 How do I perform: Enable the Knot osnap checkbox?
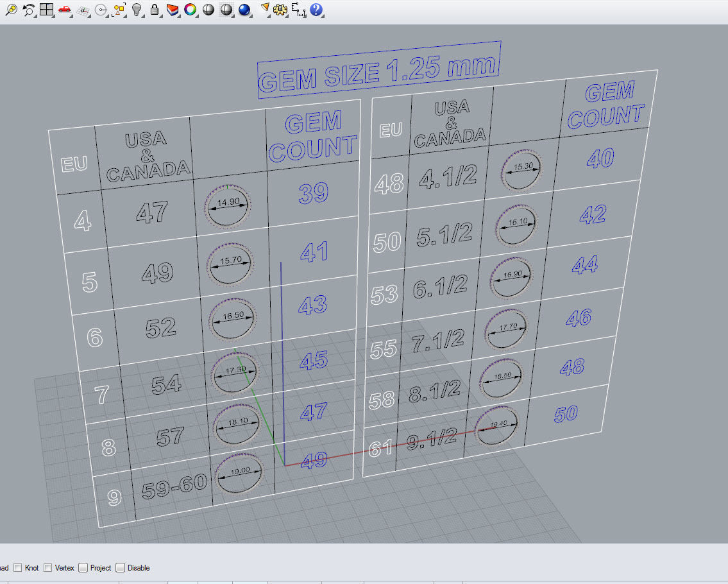click(18, 568)
